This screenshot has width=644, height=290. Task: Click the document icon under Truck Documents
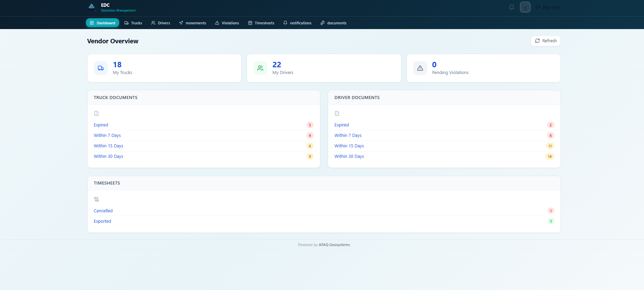pos(96,114)
